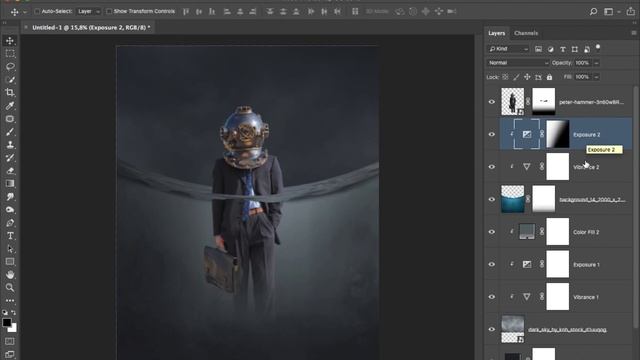Lock image pixels brush icon
The width and height of the screenshot is (640, 360).
click(x=516, y=77)
